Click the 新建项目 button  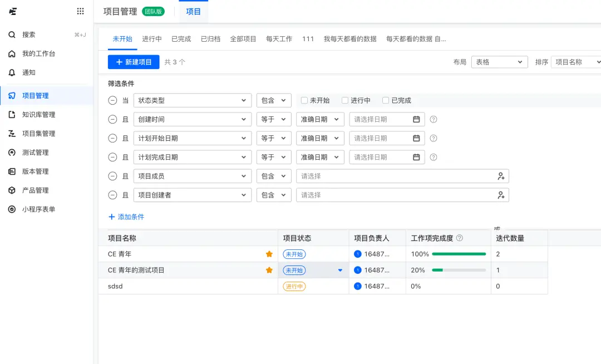[x=134, y=62]
